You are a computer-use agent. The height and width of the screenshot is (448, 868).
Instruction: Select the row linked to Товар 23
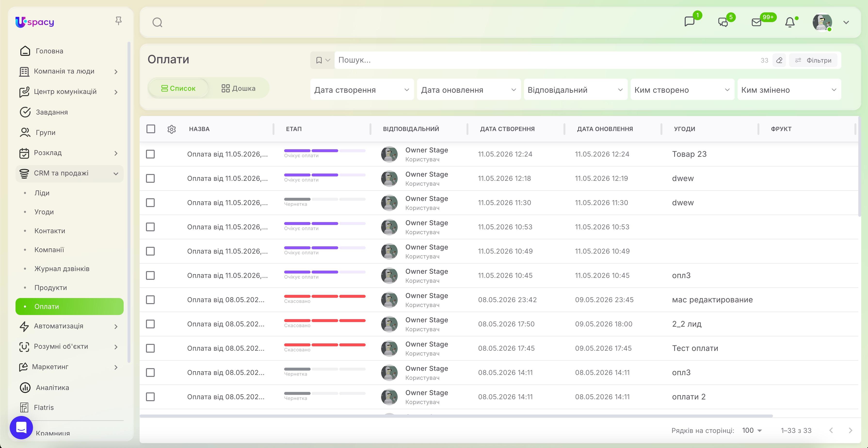150,154
